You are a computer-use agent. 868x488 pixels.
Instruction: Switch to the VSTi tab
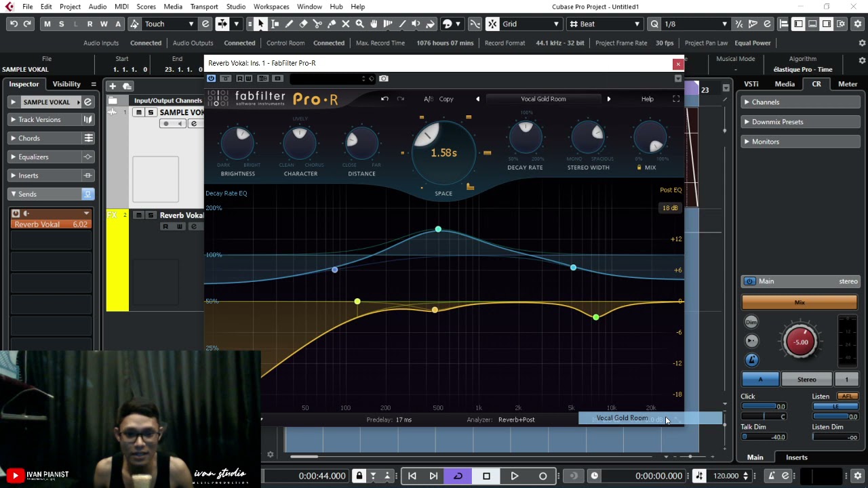(751, 84)
